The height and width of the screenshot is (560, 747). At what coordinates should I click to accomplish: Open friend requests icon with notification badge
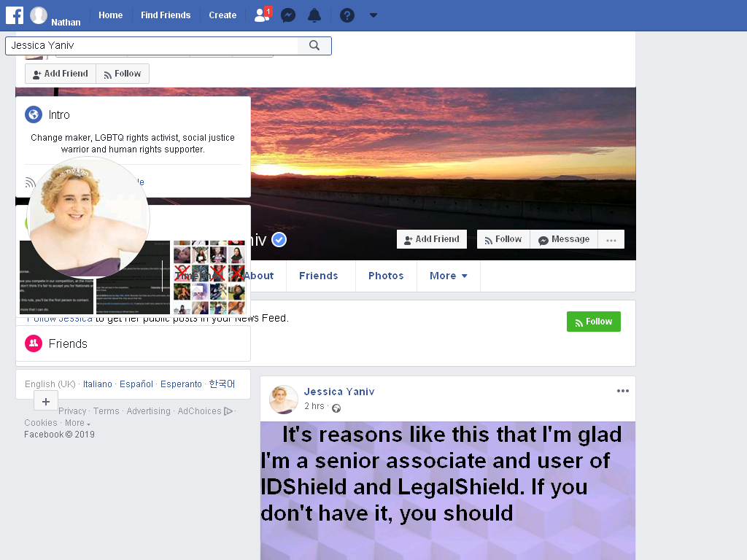(263, 15)
